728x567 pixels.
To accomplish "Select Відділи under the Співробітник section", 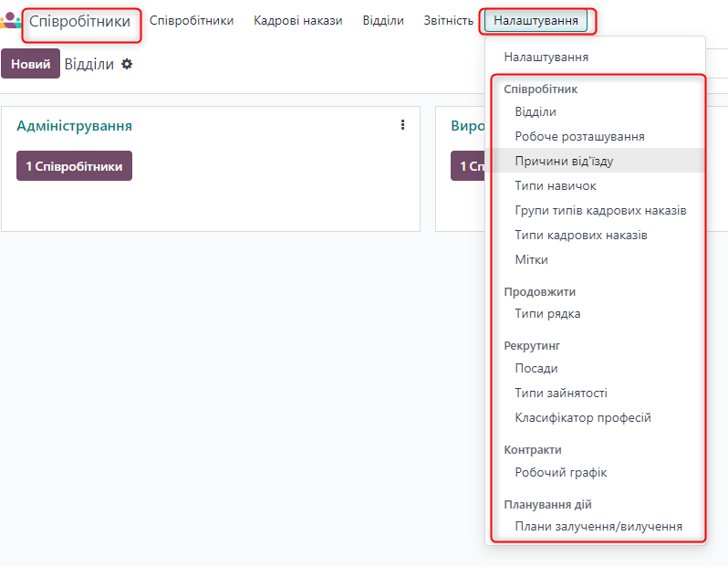I will 595,112.
